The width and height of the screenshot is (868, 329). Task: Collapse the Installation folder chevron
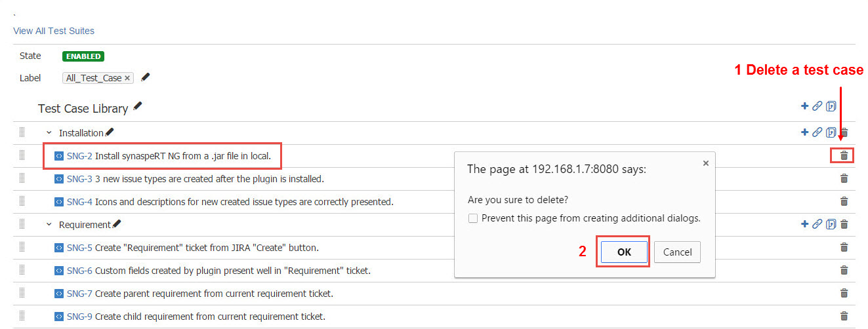click(x=49, y=132)
